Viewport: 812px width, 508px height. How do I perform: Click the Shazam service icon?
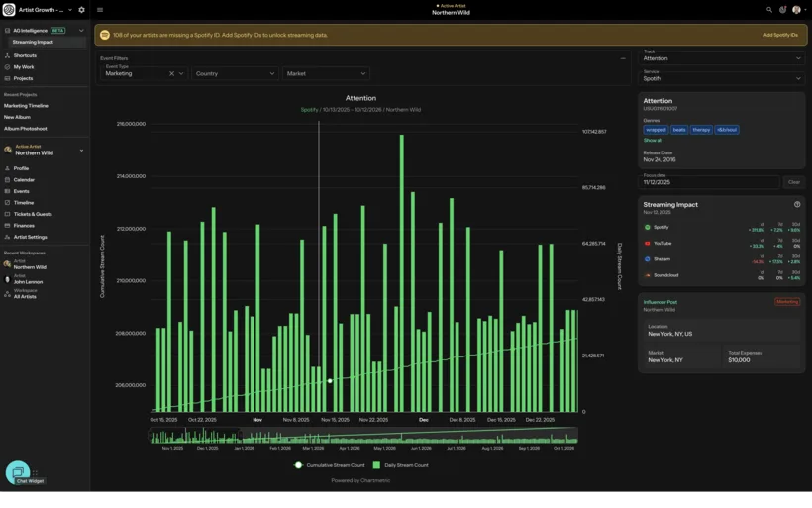tap(647, 259)
